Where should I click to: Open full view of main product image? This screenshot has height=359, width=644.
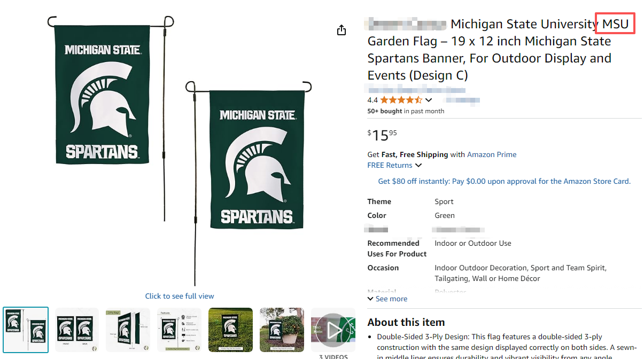point(180,296)
